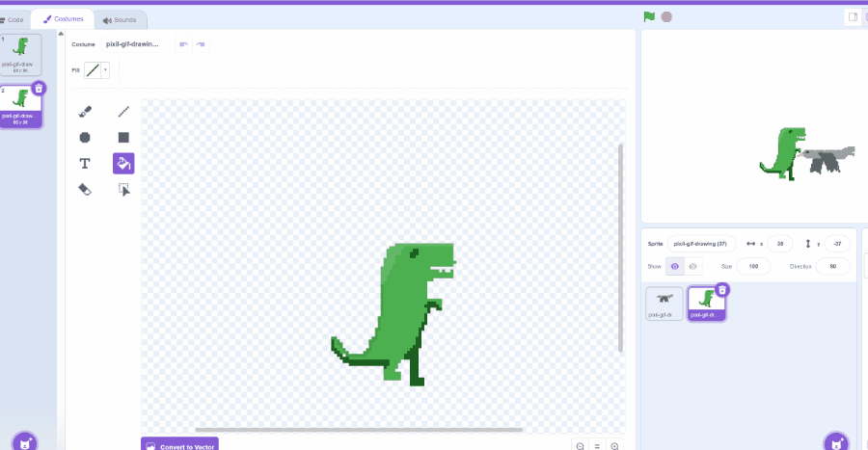Zoom out of the paint canvas
Viewport: 868px width, 450px height.
581,446
